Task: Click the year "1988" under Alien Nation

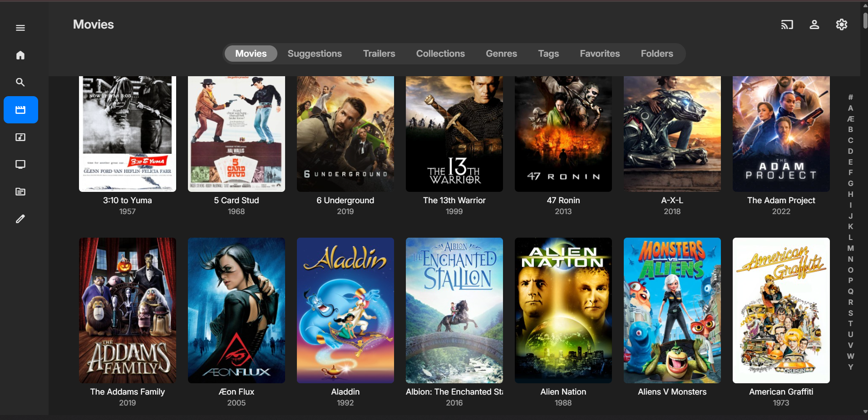Action: click(x=563, y=403)
